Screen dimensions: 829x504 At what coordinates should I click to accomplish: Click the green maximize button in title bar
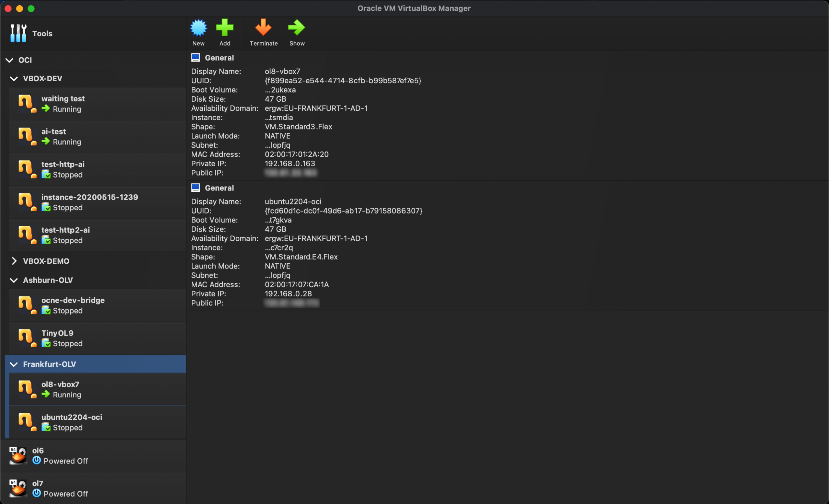click(31, 8)
